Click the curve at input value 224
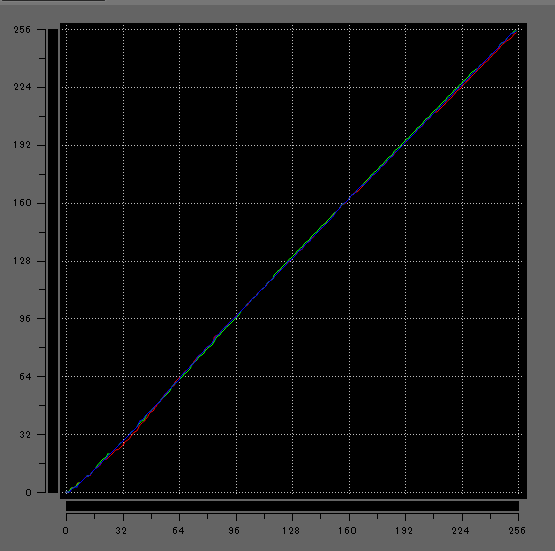This screenshot has height=551, width=555. point(462,83)
